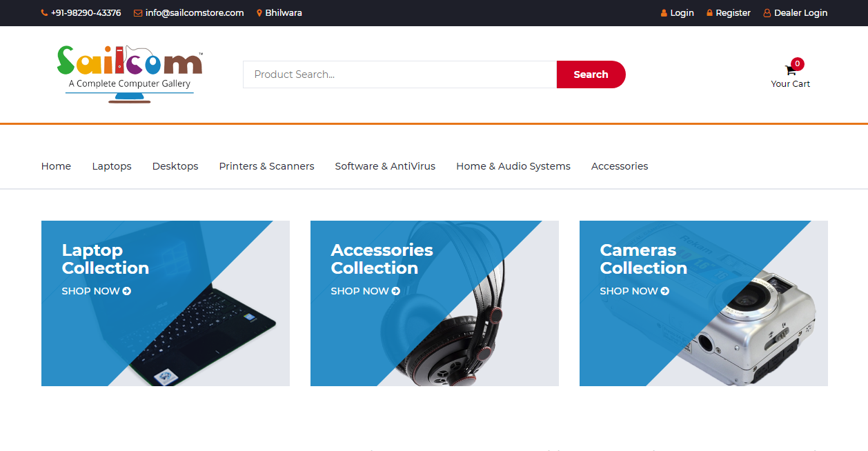Click the envelope email icon
Viewport: 868px width, 451px height.
point(138,13)
